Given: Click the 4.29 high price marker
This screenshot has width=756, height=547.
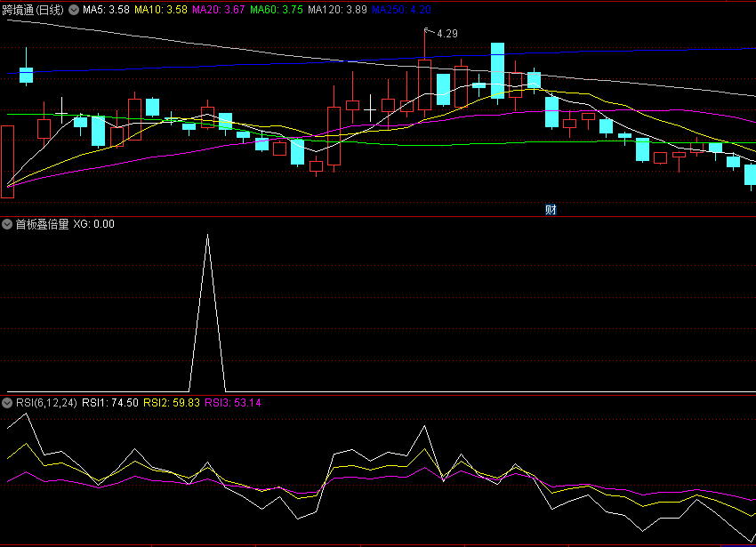Looking at the screenshot, I should pos(447,34).
